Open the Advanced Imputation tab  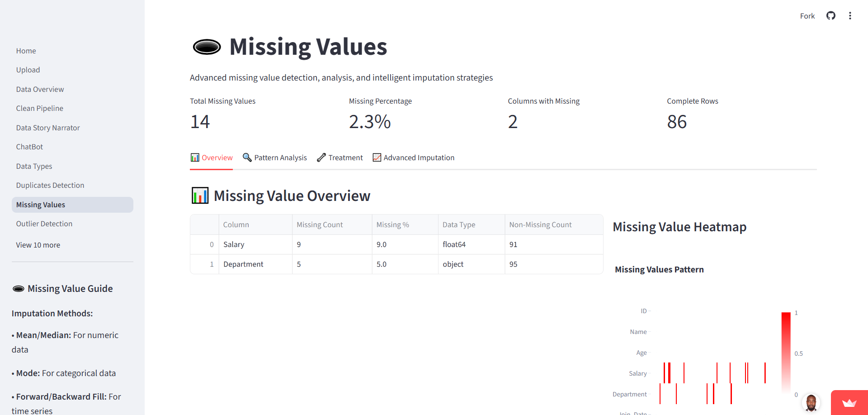click(419, 157)
